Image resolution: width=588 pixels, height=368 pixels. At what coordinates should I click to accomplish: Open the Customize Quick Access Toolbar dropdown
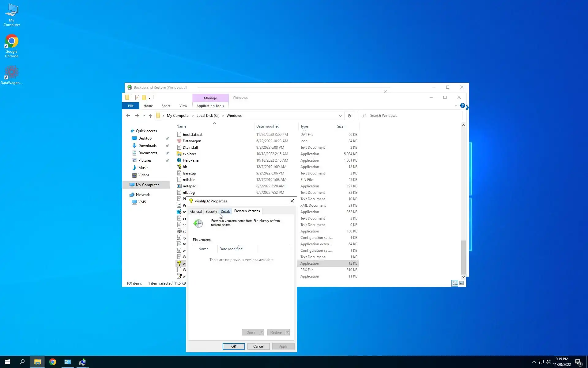click(150, 98)
